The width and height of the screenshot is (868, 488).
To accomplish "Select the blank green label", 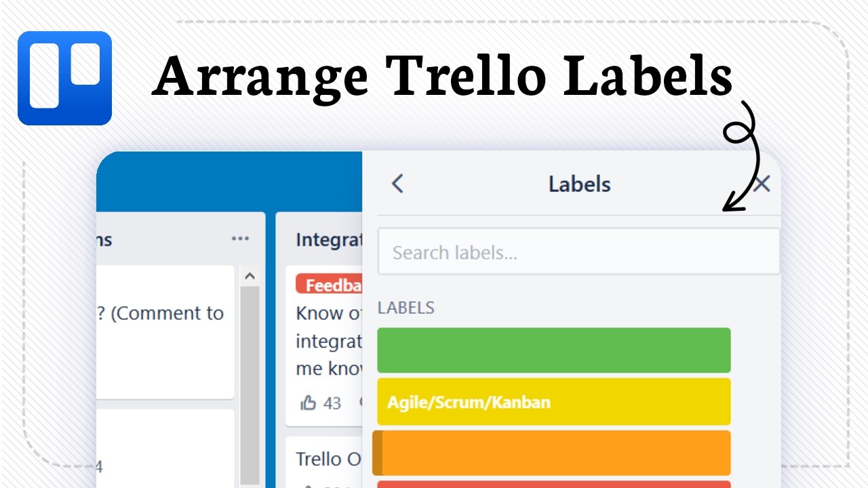I will (x=554, y=350).
